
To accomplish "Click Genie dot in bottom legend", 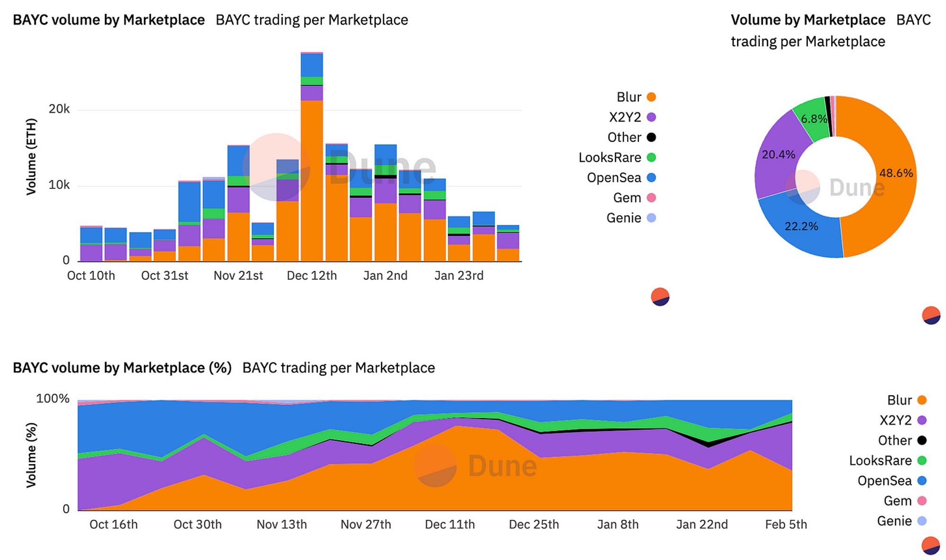I will (922, 521).
